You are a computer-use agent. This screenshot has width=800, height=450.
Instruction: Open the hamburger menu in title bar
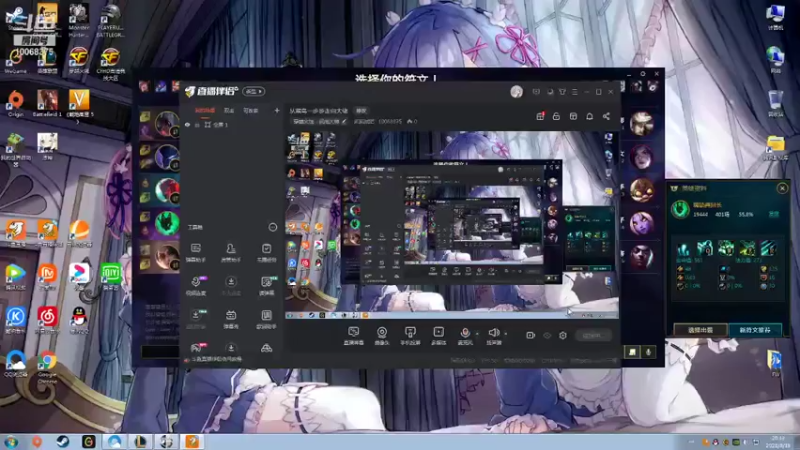point(574,92)
